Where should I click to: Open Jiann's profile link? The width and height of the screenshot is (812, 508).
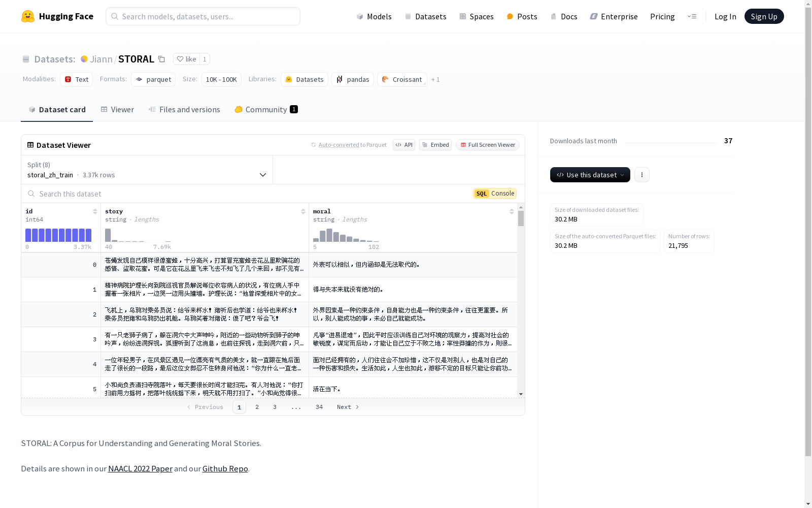point(101,59)
